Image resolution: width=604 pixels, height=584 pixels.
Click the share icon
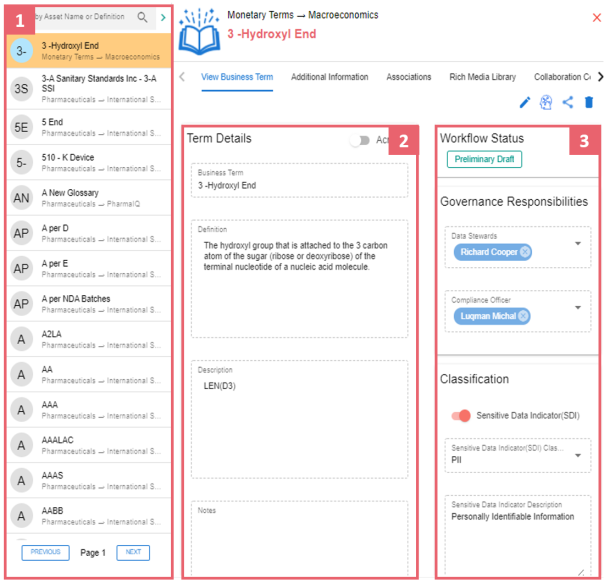coord(568,102)
